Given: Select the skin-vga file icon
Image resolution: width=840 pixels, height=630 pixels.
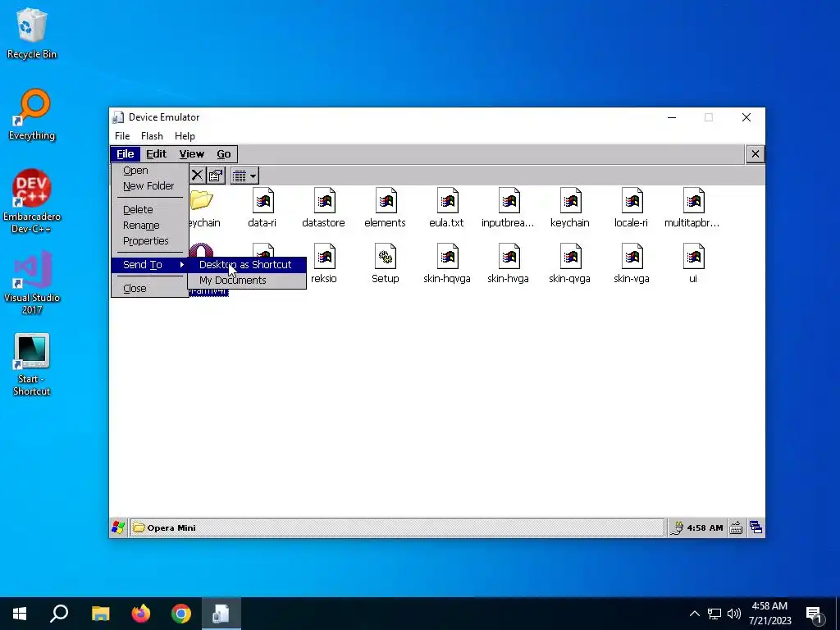Looking at the screenshot, I should coord(632,257).
